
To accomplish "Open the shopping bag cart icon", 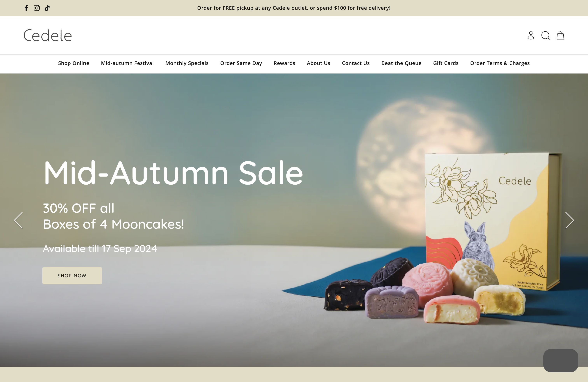I will (560, 35).
